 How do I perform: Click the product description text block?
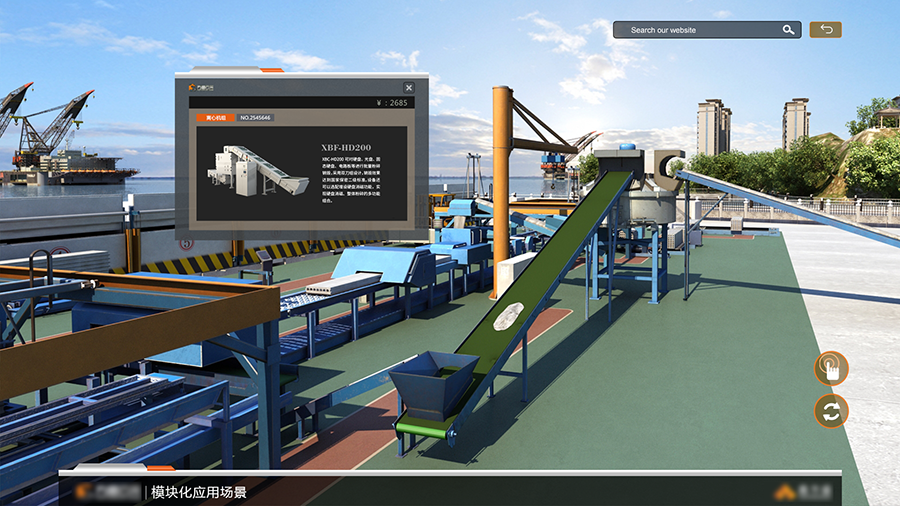click(x=351, y=180)
